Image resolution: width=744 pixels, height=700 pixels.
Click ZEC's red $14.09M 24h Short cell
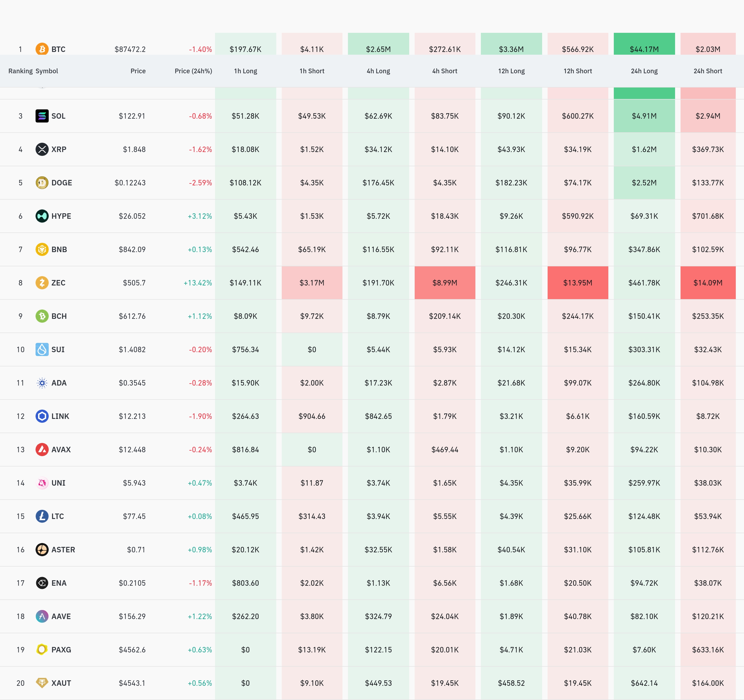[708, 283]
